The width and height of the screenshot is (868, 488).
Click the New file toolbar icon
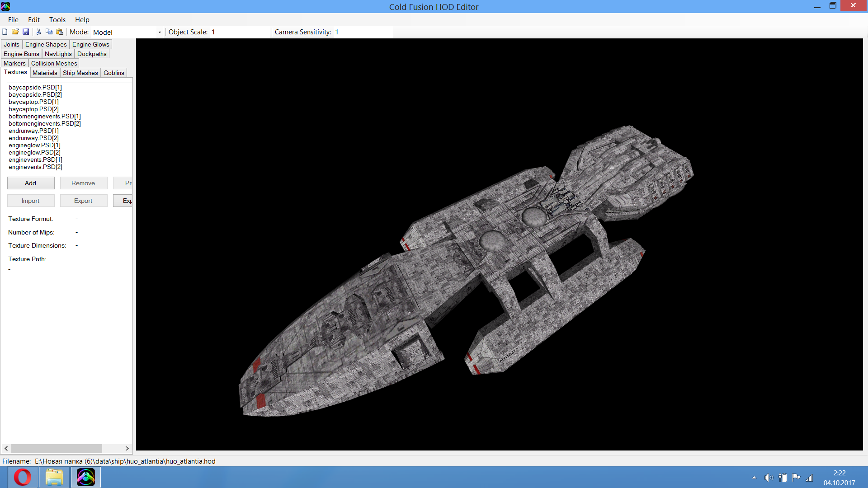[5, 32]
